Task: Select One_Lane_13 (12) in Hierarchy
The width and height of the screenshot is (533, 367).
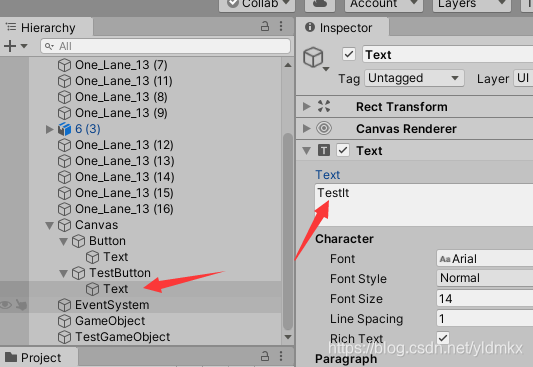Action: tap(124, 145)
